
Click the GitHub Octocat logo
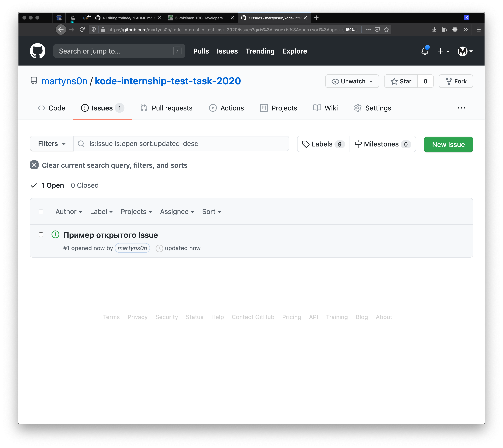[37, 51]
